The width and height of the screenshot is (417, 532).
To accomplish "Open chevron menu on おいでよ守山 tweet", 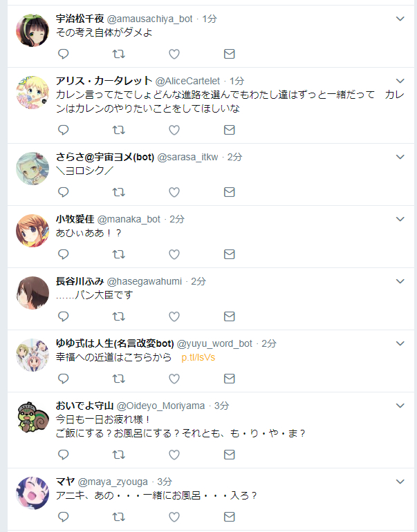I will tap(400, 406).
